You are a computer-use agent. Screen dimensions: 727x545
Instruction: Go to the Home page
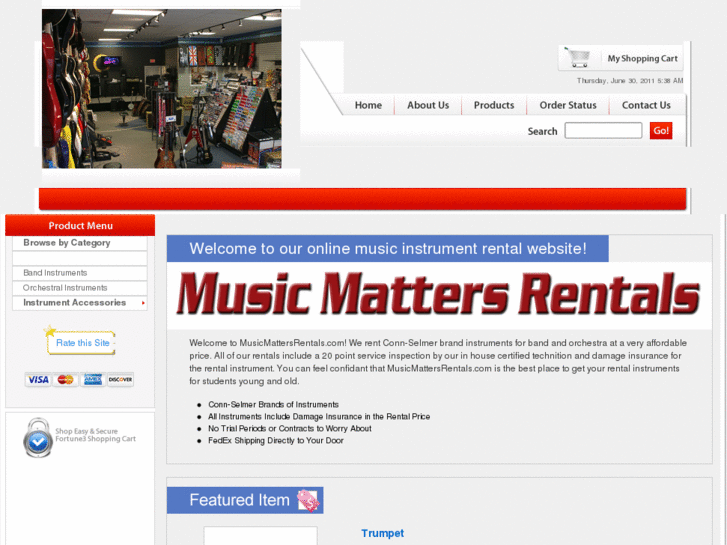(368, 105)
